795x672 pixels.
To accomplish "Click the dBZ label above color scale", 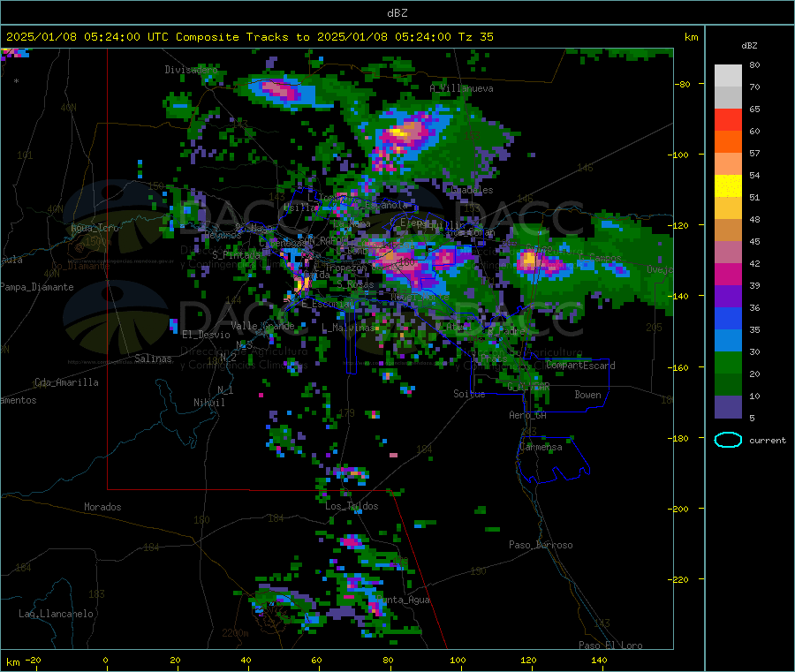I will coord(749,46).
